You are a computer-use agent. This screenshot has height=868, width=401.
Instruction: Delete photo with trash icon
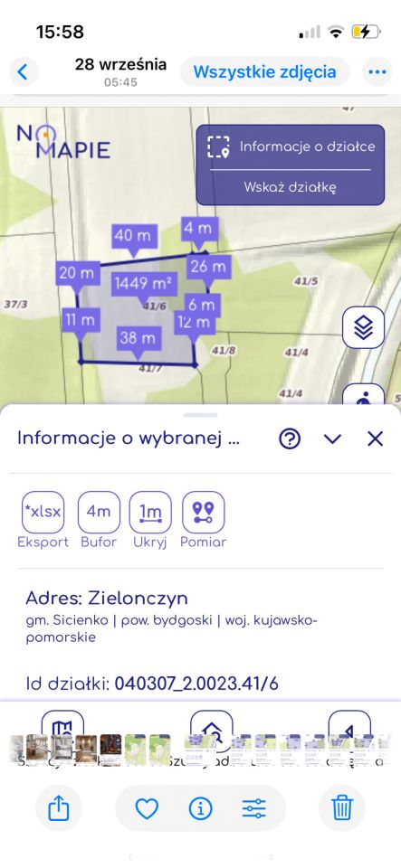pos(342,808)
